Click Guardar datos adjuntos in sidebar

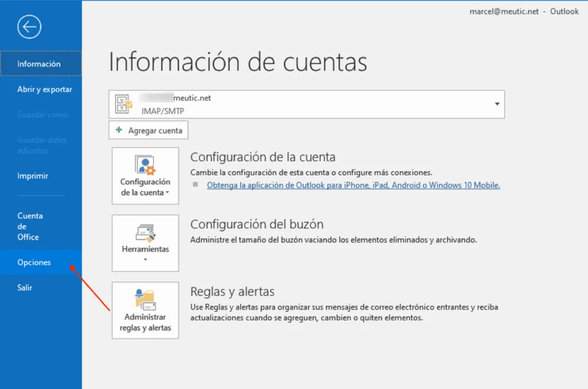[42, 145]
